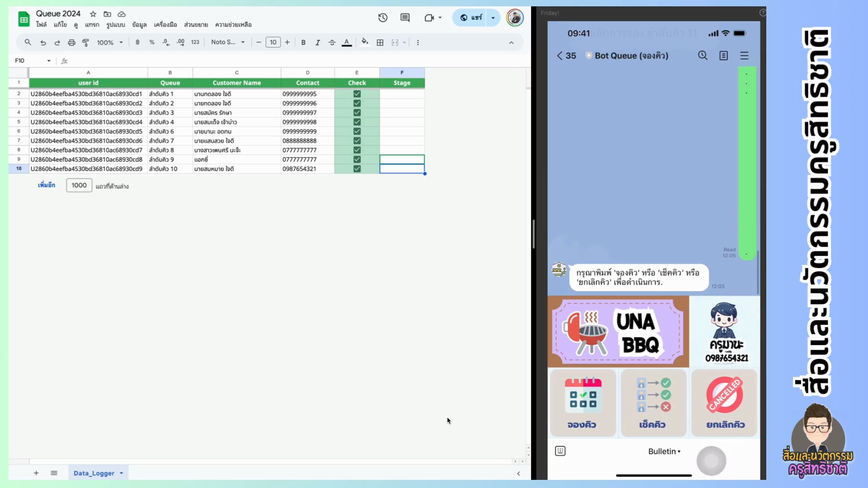This screenshot has height=488, width=868.
Task: Undo the last action in Sheets
Action: 43,42
